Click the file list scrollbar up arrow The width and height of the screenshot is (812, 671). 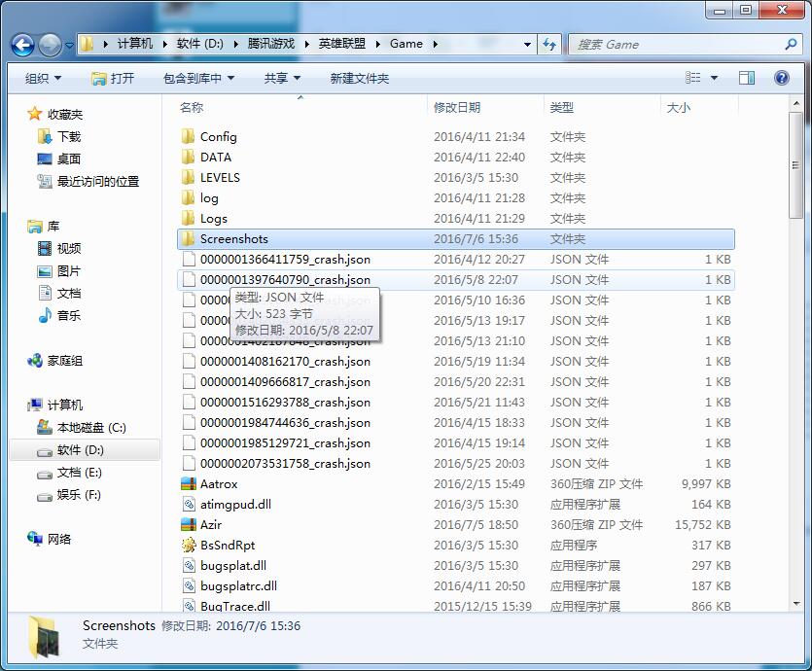[x=795, y=104]
